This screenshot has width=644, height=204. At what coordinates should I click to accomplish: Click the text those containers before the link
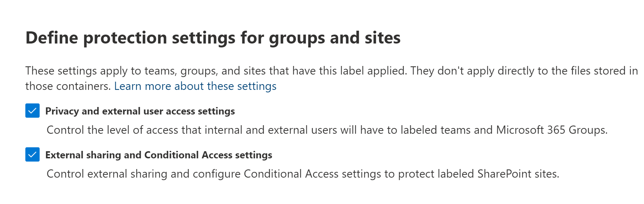[67, 86]
